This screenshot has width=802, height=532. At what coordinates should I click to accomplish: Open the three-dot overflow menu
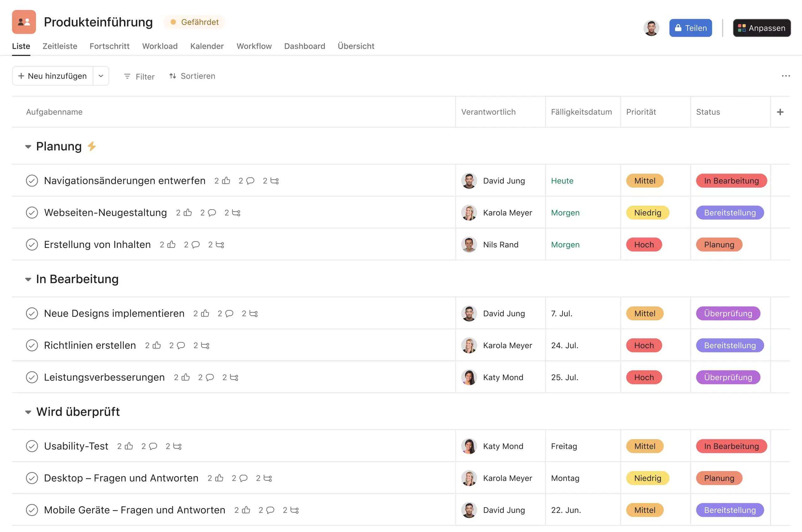pyautogui.click(x=786, y=76)
